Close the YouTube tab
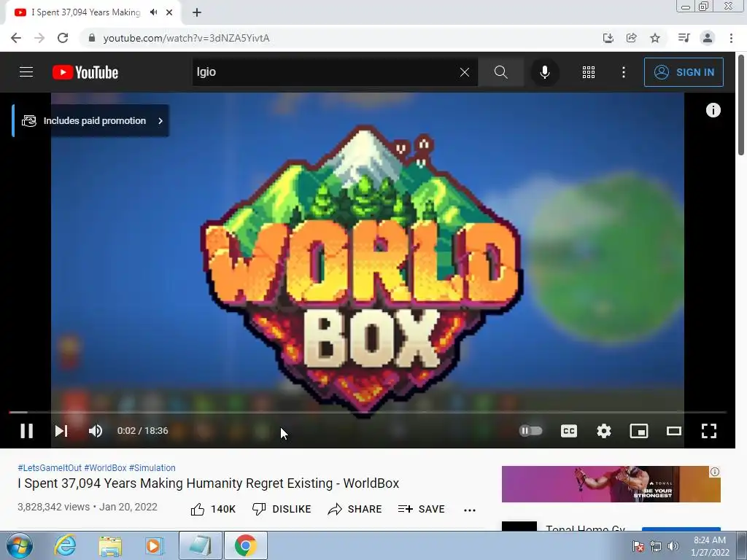Image resolution: width=747 pixels, height=560 pixels. [169, 12]
